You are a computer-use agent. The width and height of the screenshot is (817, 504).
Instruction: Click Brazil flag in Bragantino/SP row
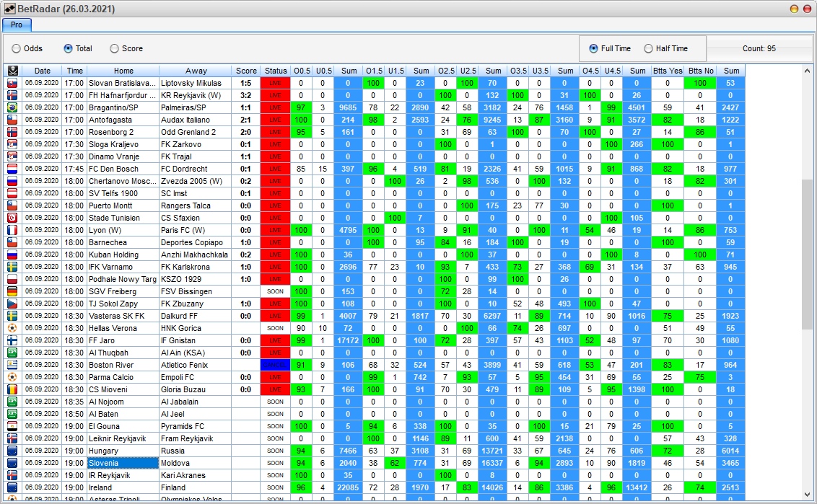[x=12, y=107]
